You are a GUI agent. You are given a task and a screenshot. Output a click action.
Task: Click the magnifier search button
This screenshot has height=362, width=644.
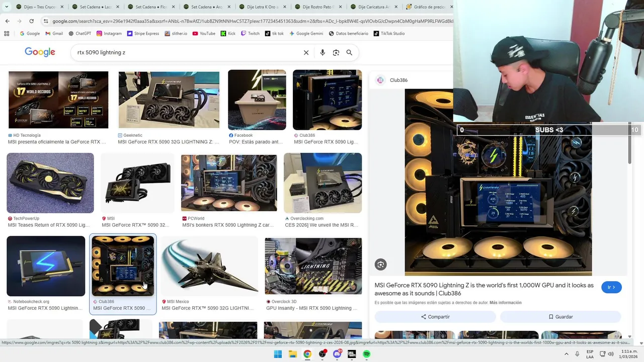[x=349, y=52]
